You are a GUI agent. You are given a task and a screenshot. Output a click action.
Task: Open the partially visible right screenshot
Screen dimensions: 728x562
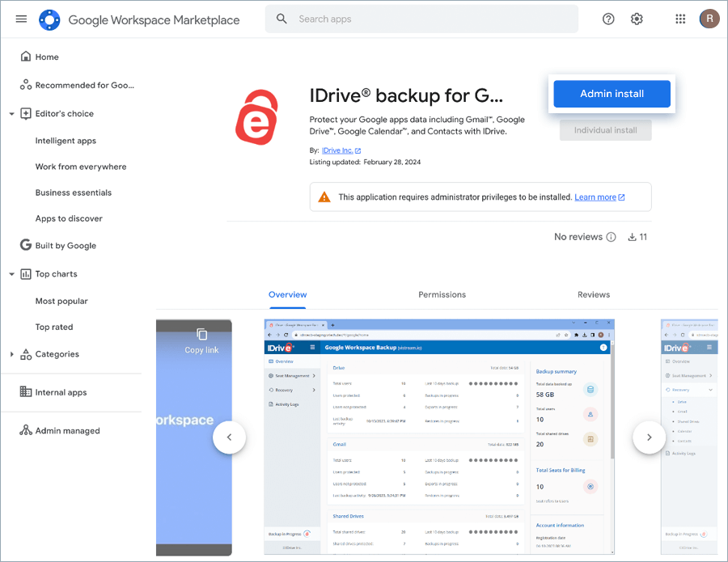coord(689,437)
